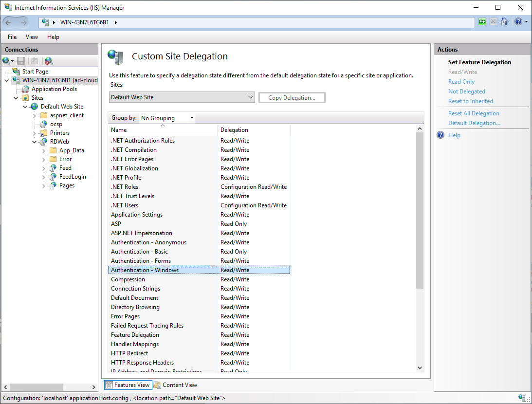Switch to the Features View tab
The height and width of the screenshot is (404, 532).
128,385
